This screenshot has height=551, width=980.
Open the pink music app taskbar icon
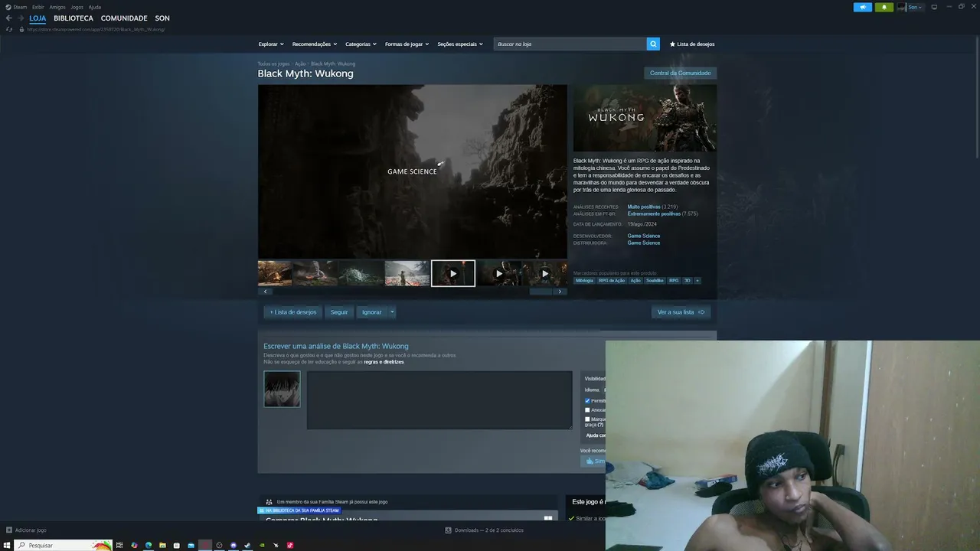[x=290, y=545]
